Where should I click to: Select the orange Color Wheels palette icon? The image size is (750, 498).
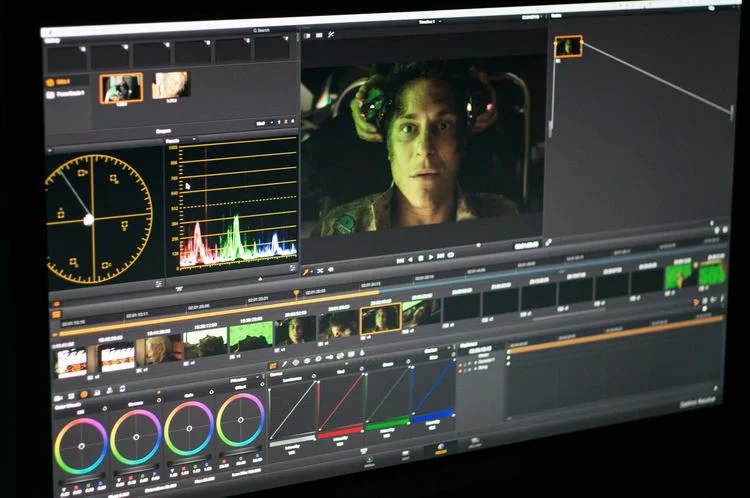coord(84,394)
